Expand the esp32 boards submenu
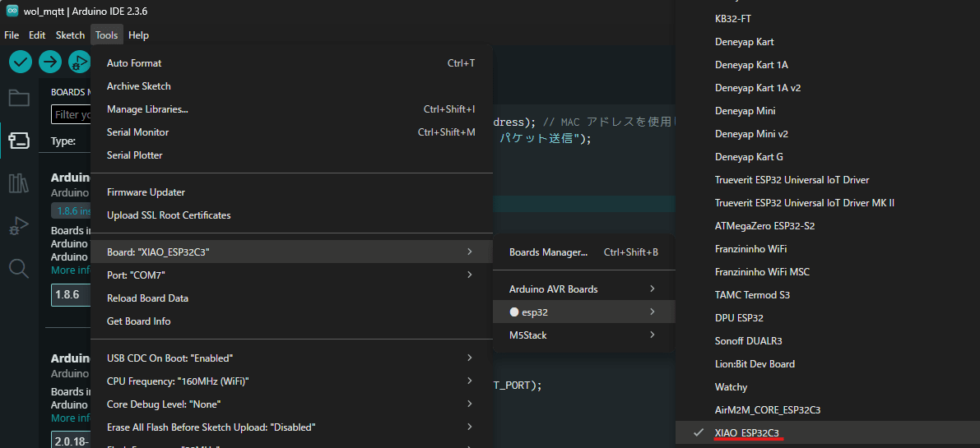980x448 pixels. point(583,312)
